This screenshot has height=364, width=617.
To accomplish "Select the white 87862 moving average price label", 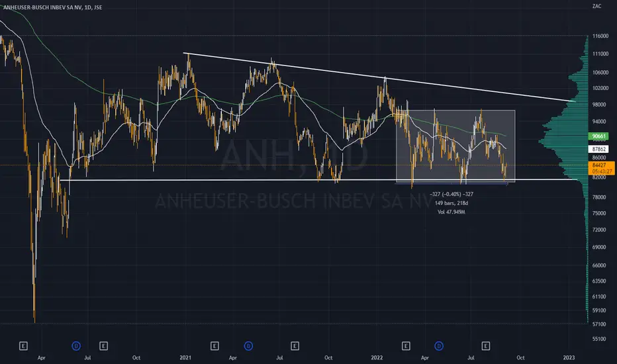I will point(598,149).
